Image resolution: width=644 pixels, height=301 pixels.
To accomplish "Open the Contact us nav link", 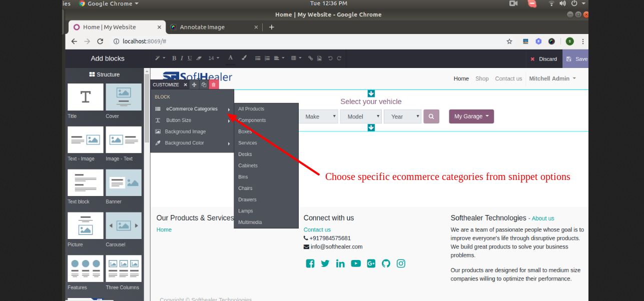I will click(x=508, y=78).
